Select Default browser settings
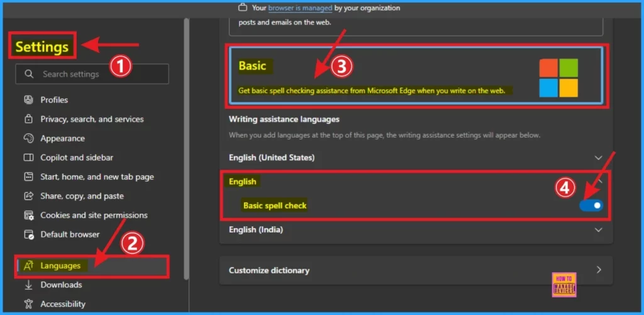The image size is (644, 315). point(70,235)
